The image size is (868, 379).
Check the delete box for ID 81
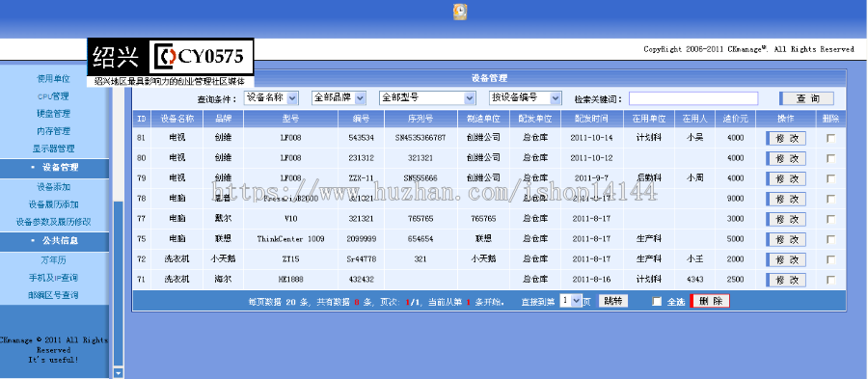pyautogui.click(x=831, y=138)
